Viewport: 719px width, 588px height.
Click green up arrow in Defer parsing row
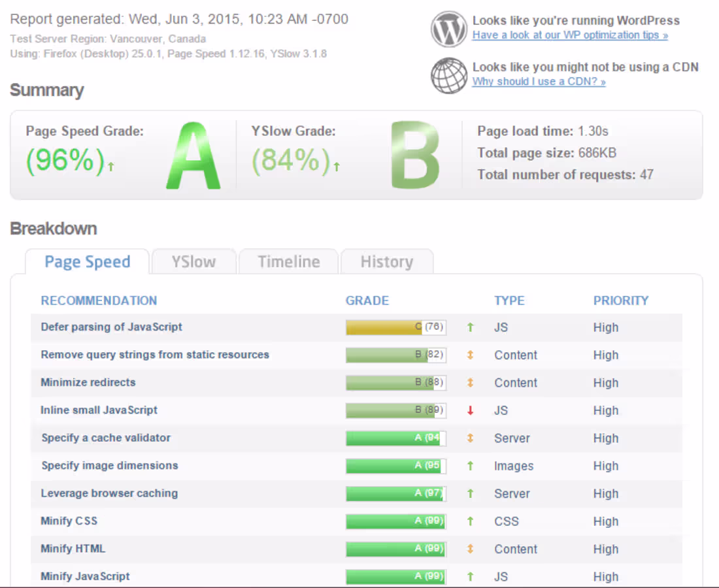(x=470, y=327)
